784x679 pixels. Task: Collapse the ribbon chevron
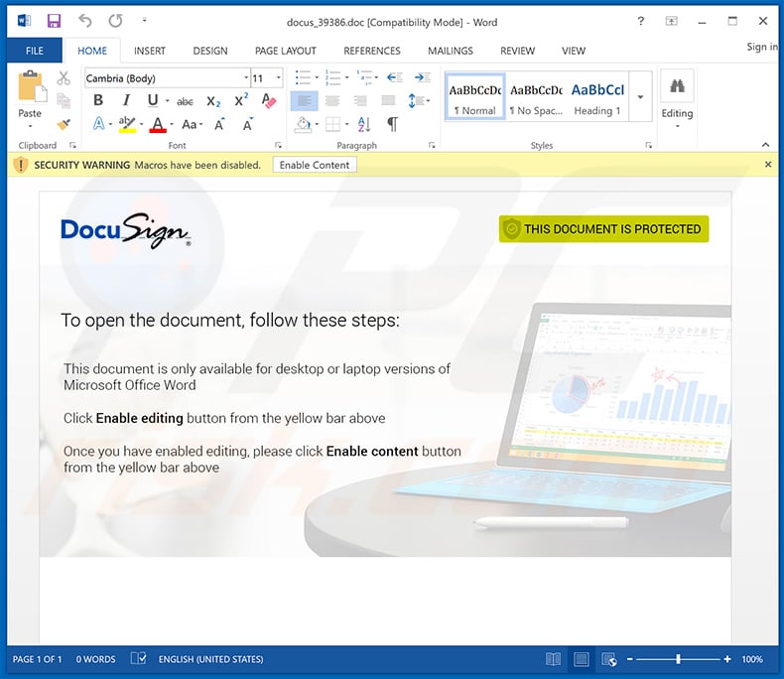tap(765, 145)
